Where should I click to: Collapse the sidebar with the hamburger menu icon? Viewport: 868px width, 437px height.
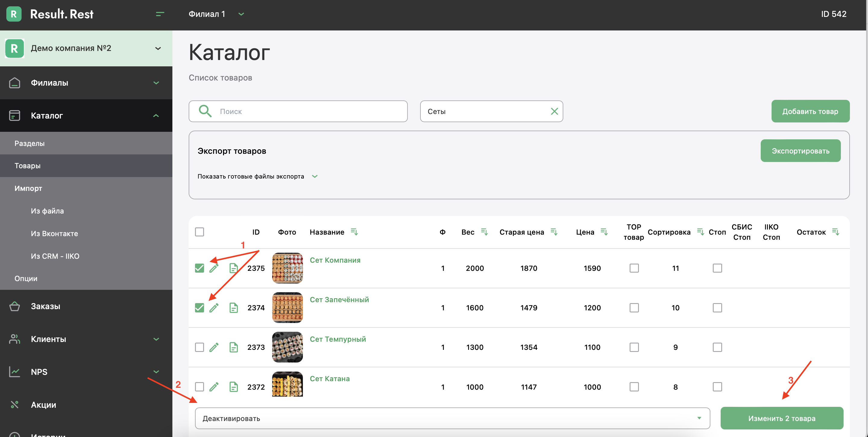[x=160, y=14]
